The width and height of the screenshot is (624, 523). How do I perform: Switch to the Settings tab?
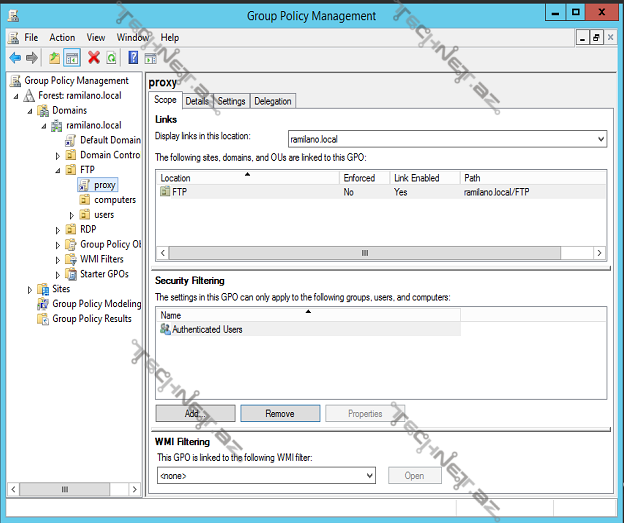click(231, 101)
